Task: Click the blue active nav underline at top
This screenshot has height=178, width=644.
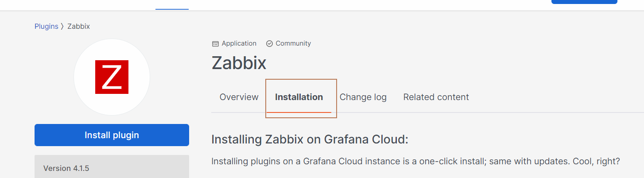Action: [x=172, y=8]
